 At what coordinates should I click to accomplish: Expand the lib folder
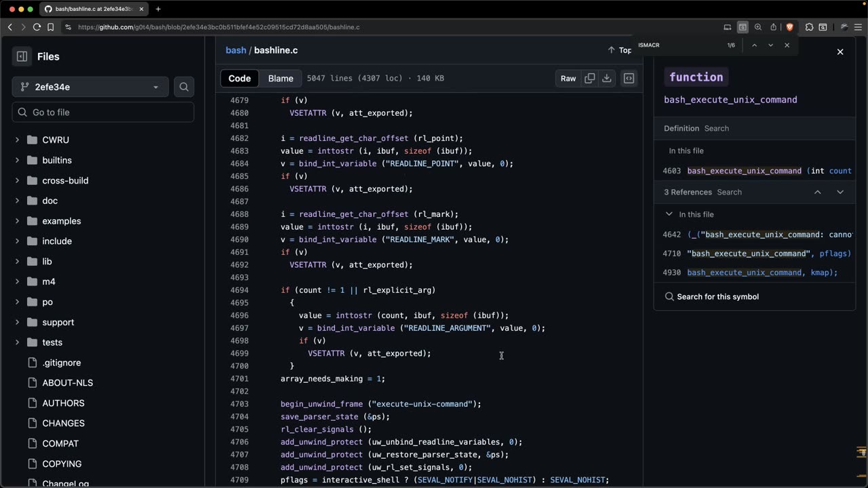17,262
